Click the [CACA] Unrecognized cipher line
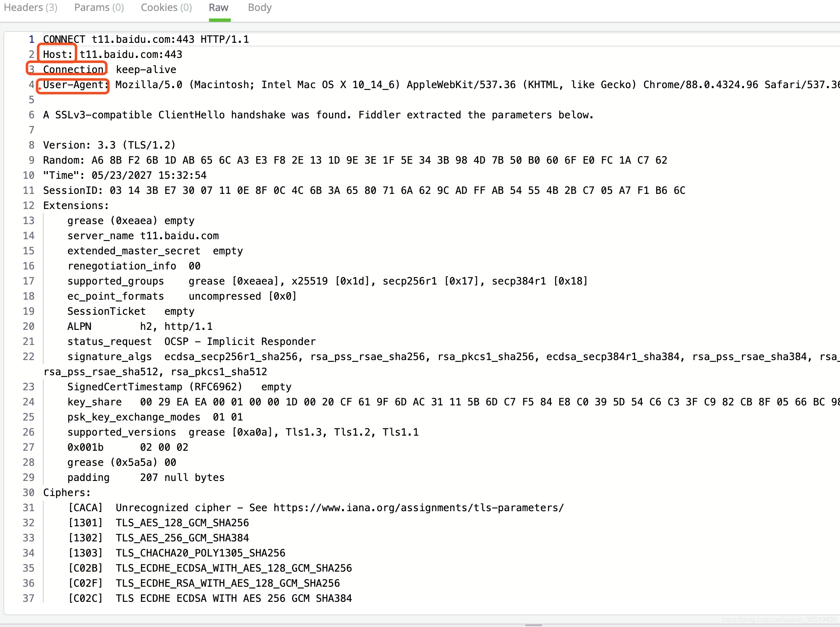The image size is (840, 627). click(316, 508)
